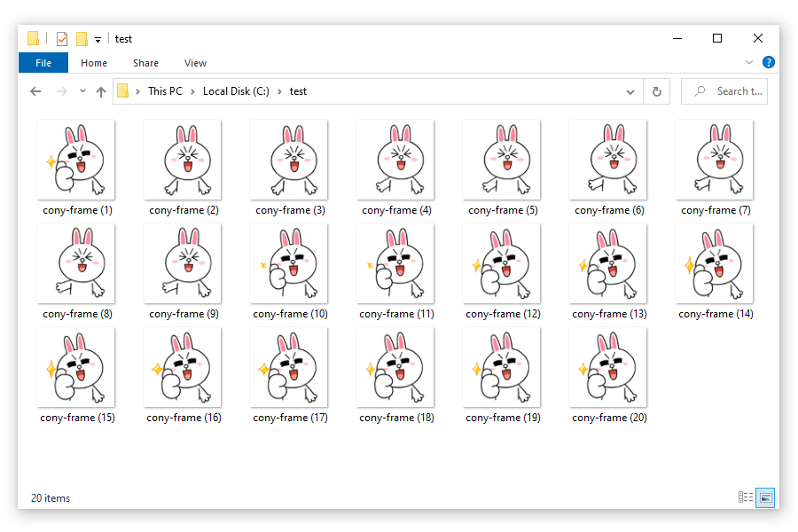Select cony-frame (14) thumbnail

point(715,263)
